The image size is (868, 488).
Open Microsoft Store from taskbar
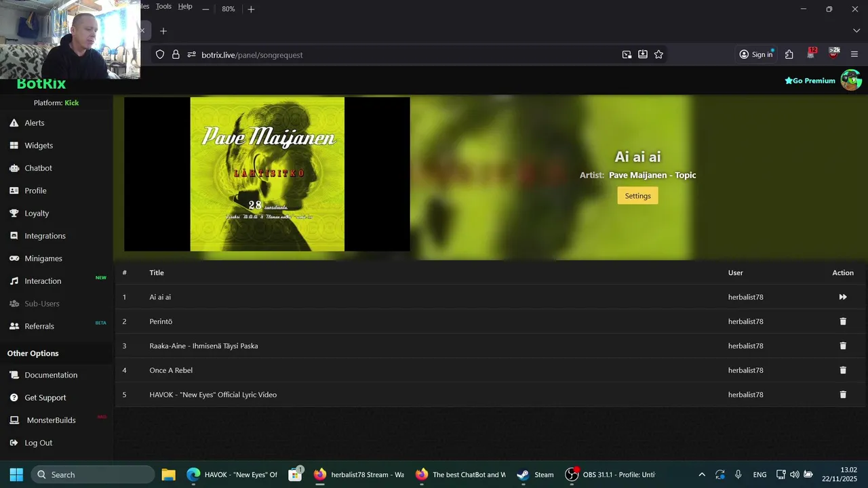click(x=295, y=474)
